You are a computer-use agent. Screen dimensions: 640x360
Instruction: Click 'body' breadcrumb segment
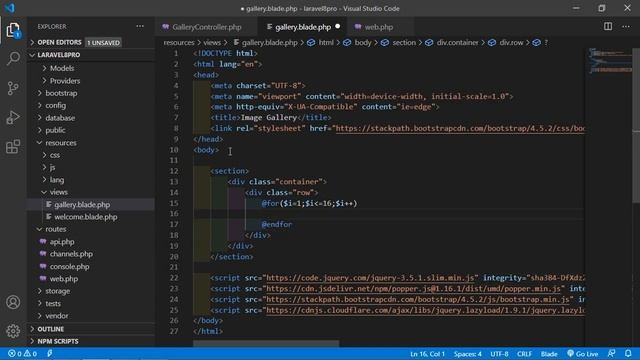pos(362,42)
